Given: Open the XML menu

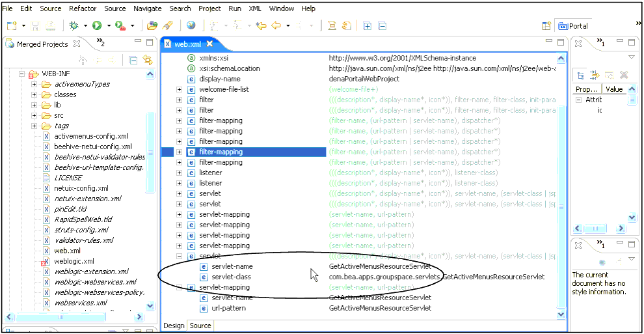Looking at the screenshot, I should 254,8.
